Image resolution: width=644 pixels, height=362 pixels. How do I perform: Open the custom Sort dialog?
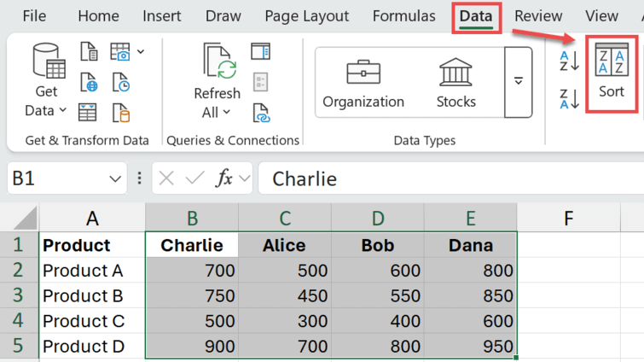pos(611,72)
